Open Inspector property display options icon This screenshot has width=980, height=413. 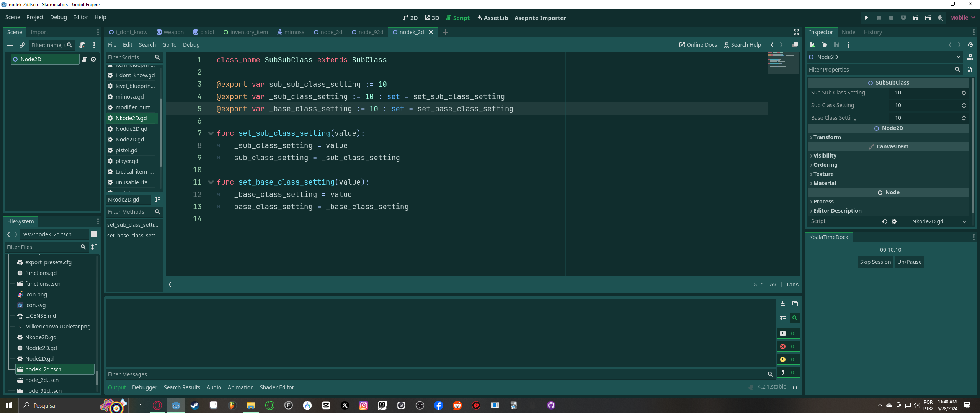tap(970, 70)
